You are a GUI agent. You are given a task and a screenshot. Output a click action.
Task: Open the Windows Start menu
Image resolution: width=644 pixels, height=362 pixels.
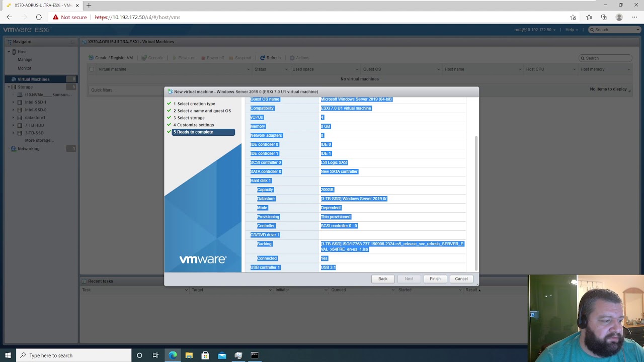(8, 355)
